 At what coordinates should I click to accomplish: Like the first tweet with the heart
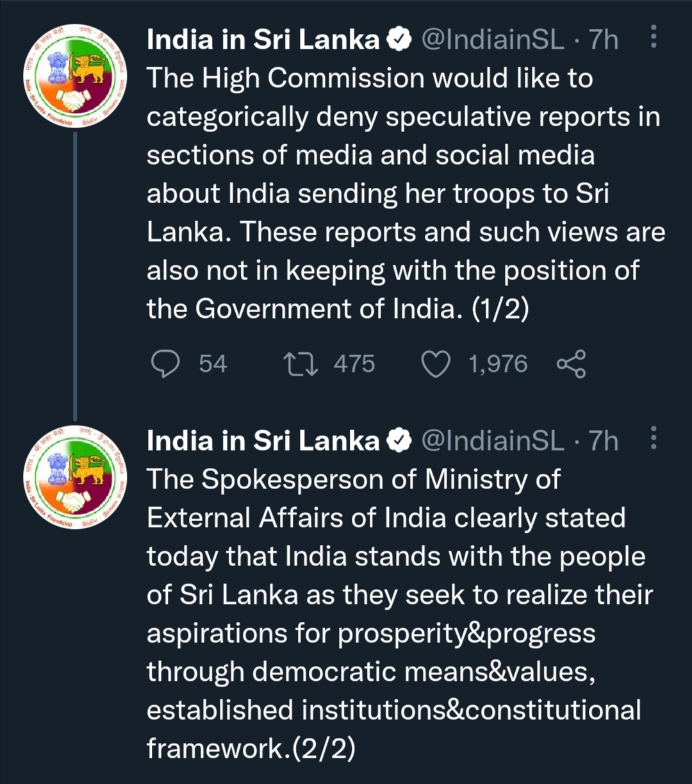coord(436,364)
